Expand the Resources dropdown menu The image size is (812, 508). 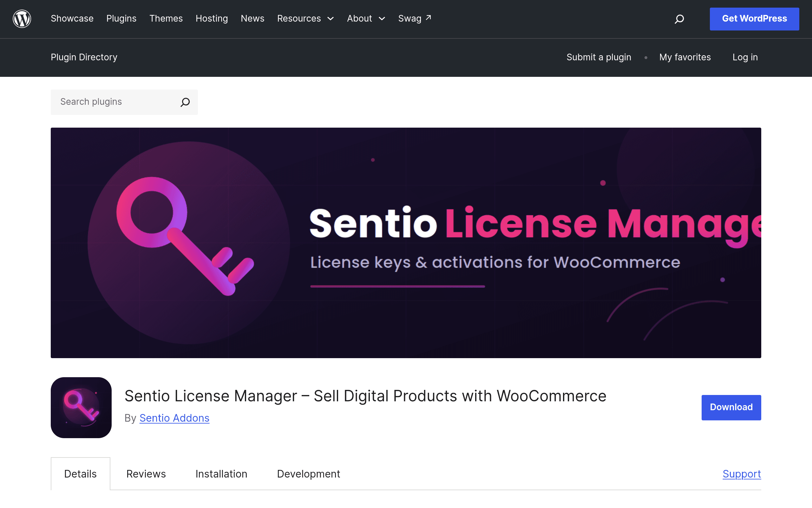tap(305, 19)
